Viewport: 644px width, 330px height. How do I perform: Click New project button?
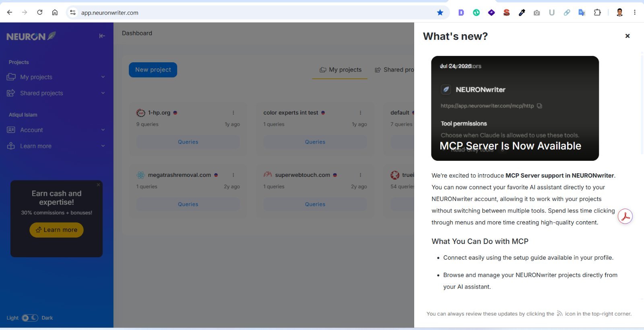pos(153,70)
